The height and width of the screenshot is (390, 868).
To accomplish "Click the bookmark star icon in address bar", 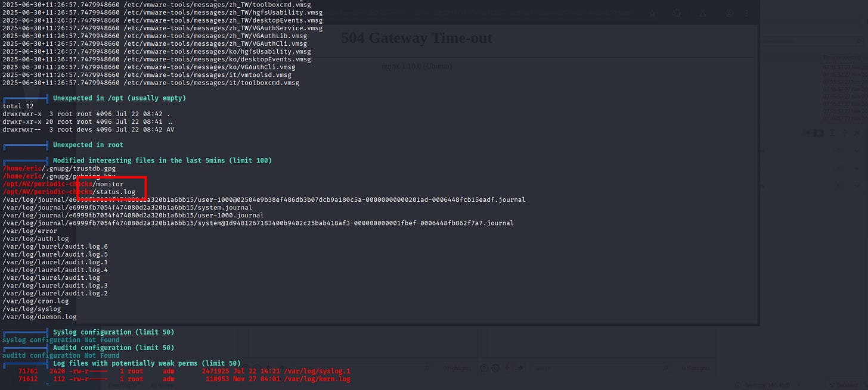I will pos(653,13).
